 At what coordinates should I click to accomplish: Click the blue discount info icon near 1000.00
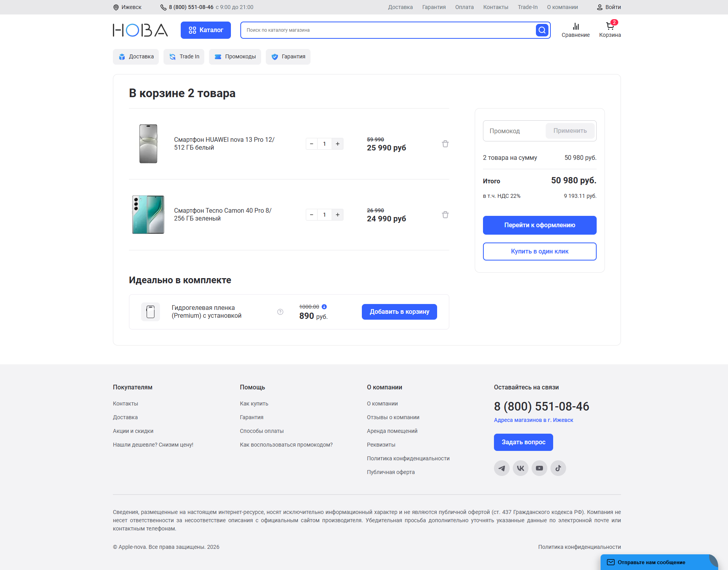[324, 307]
